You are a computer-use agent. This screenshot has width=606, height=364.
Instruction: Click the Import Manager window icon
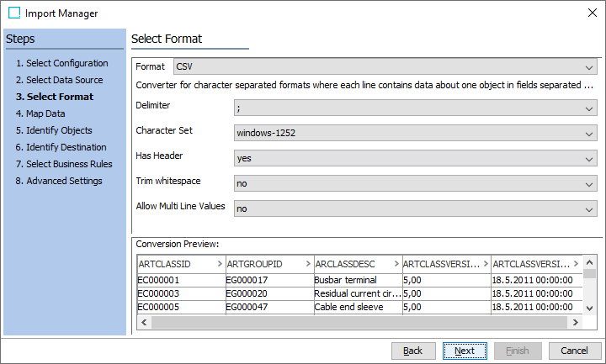coord(13,13)
